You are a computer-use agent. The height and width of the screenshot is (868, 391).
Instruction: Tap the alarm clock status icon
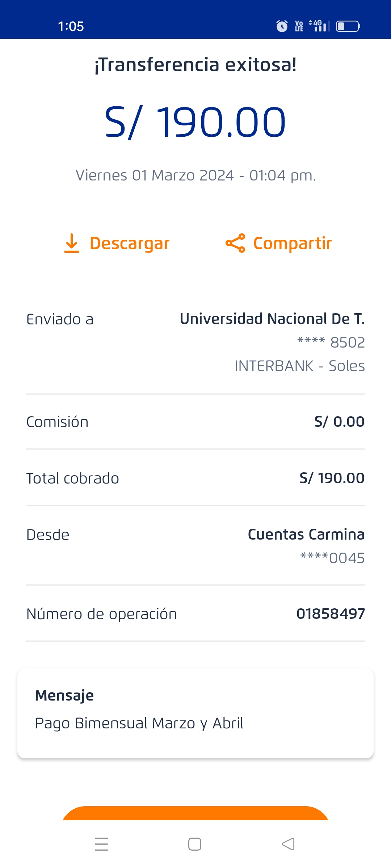(282, 26)
